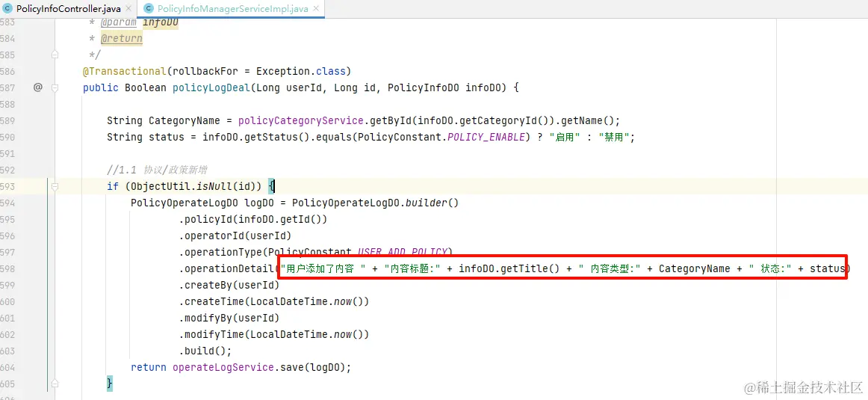Click policyCategoryService on line 589
Screen dimensions: 868x400
coord(300,121)
